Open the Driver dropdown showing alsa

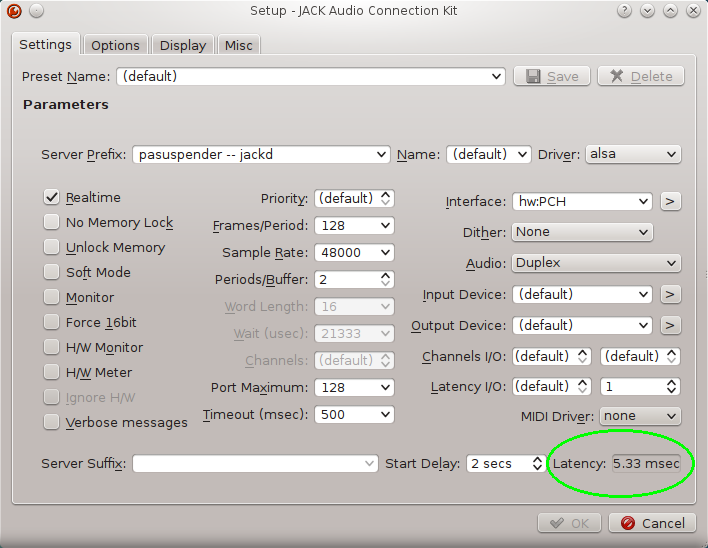(633, 154)
